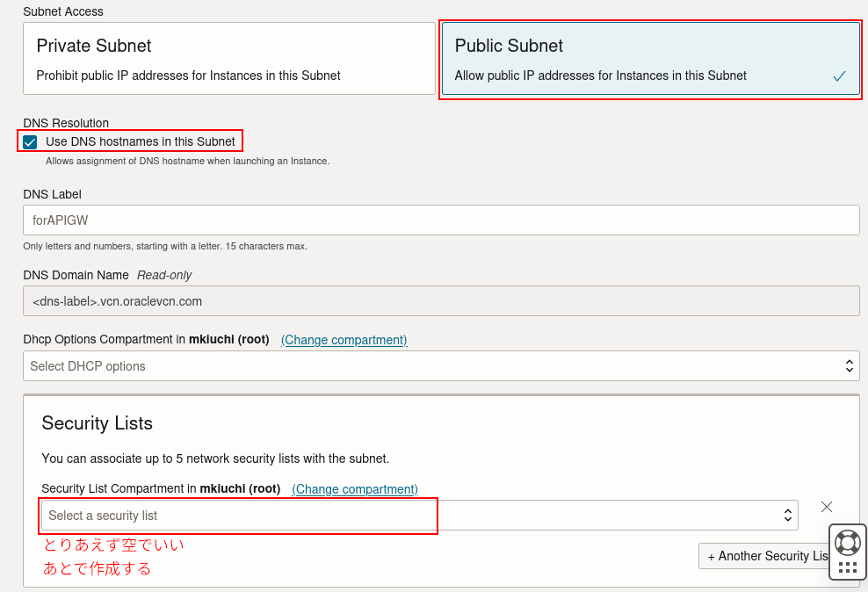Remove the security list row with X icon
868x592 pixels.
pos(827,507)
